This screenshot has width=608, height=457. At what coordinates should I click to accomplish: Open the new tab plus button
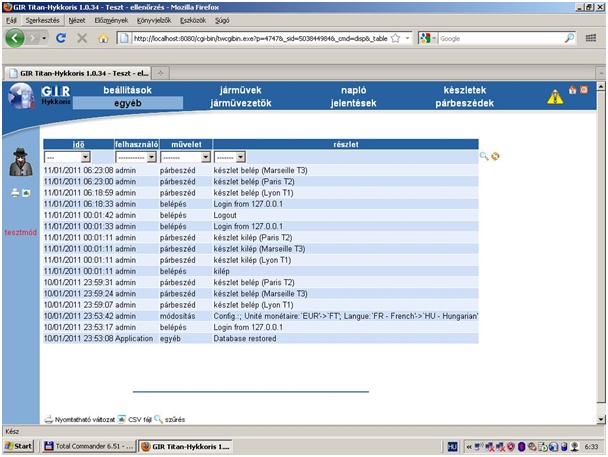[160, 73]
